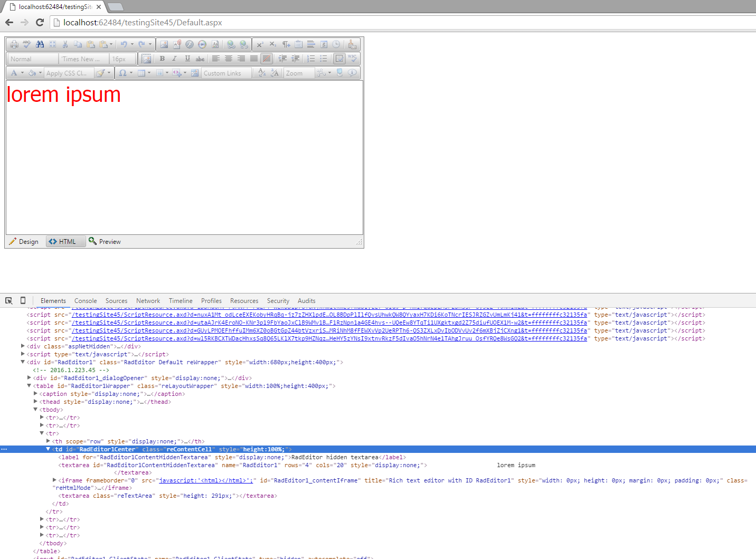Viewport: 756px width, 559px height.
Task: Run the ABC spell check tool
Action: pyautogui.click(x=27, y=44)
